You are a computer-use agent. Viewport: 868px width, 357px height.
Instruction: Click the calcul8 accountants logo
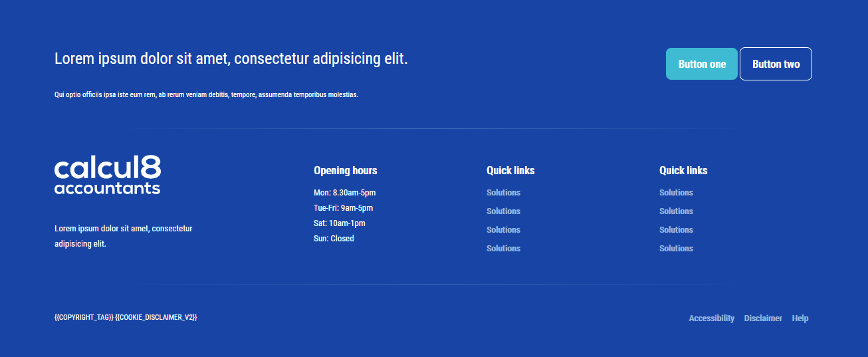click(x=108, y=175)
